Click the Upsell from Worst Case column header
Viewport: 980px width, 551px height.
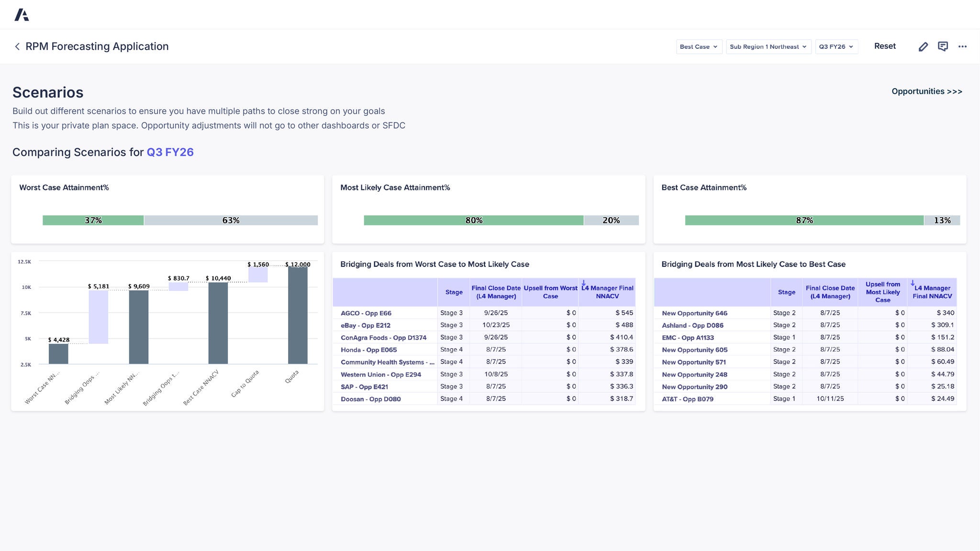pyautogui.click(x=550, y=292)
